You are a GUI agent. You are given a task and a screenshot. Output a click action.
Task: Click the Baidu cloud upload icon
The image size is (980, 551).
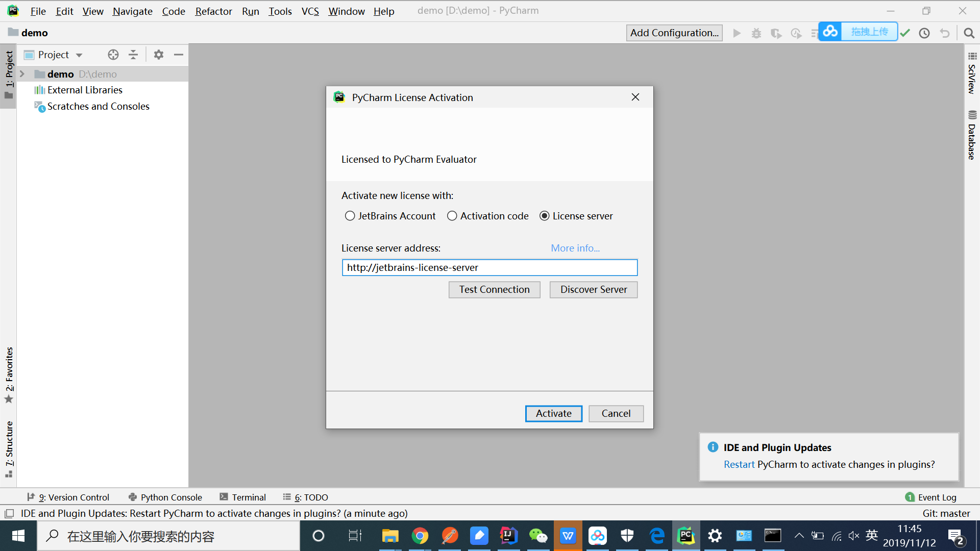[830, 32]
